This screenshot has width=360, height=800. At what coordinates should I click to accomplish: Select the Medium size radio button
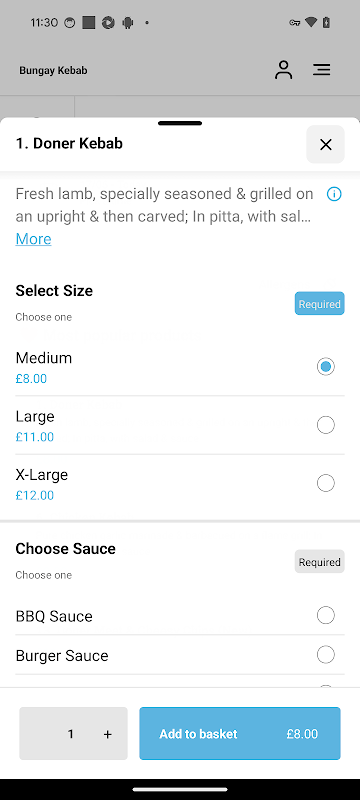click(x=325, y=366)
